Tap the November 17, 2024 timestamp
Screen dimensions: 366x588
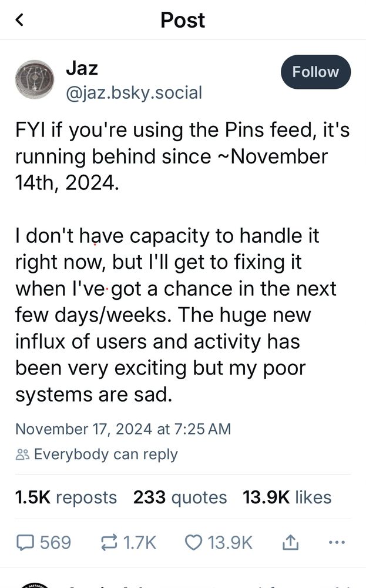point(123,429)
